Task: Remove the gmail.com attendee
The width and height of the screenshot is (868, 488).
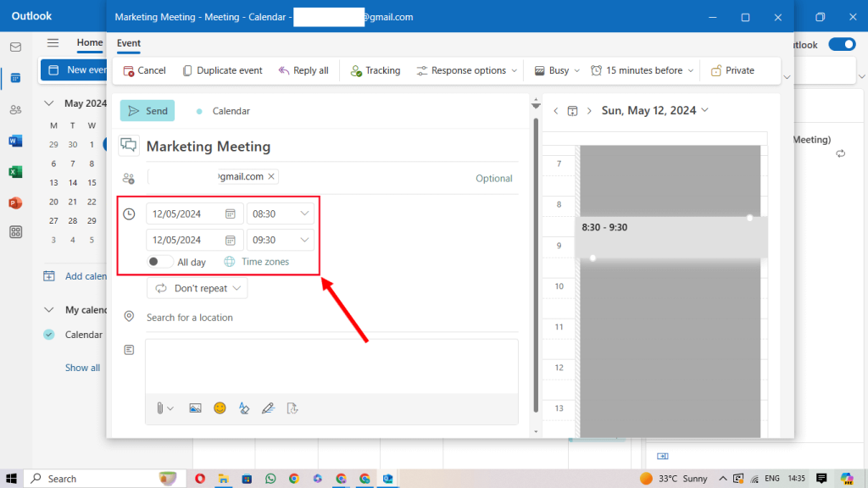Action: (271, 176)
